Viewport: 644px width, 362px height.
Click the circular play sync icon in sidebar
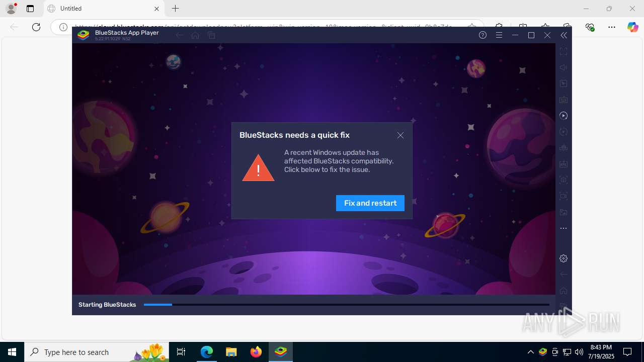(563, 116)
